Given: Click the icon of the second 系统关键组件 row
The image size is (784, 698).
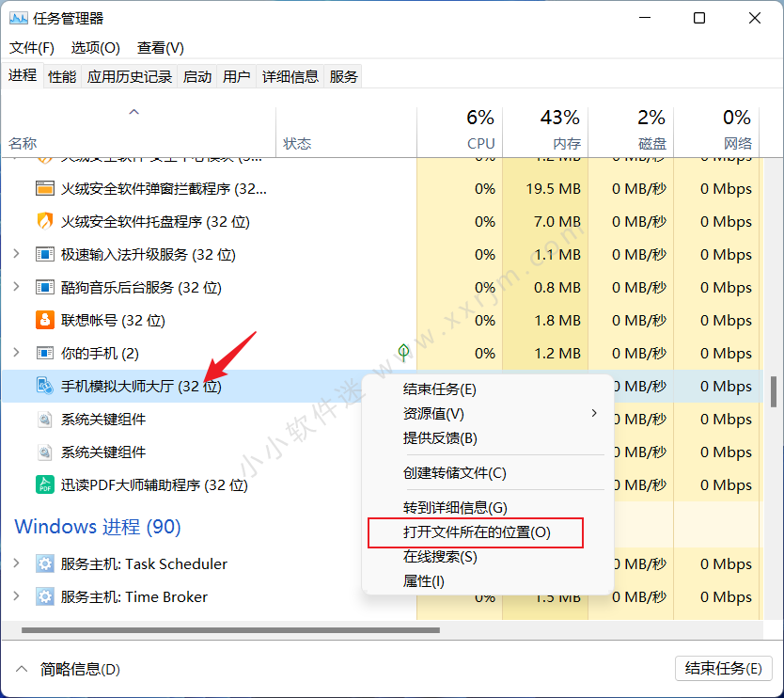Looking at the screenshot, I should tap(45, 452).
